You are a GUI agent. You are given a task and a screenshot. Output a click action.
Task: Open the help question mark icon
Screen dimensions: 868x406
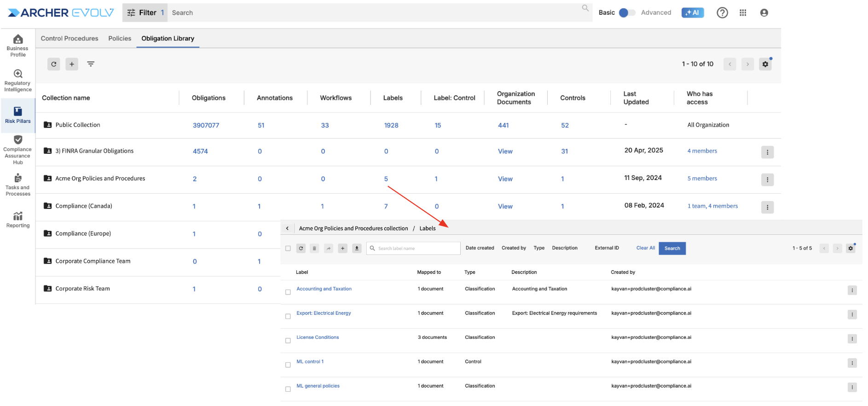tap(722, 13)
